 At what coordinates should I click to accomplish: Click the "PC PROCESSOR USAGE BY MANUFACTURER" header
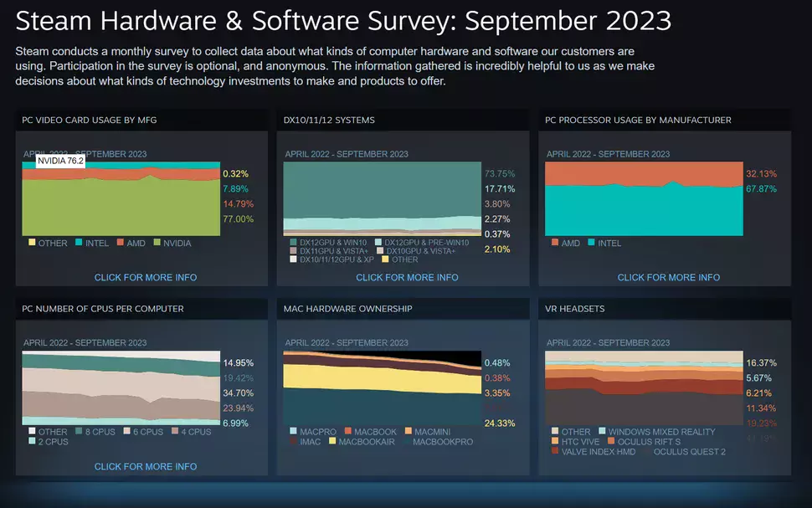click(x=638, y=121)
